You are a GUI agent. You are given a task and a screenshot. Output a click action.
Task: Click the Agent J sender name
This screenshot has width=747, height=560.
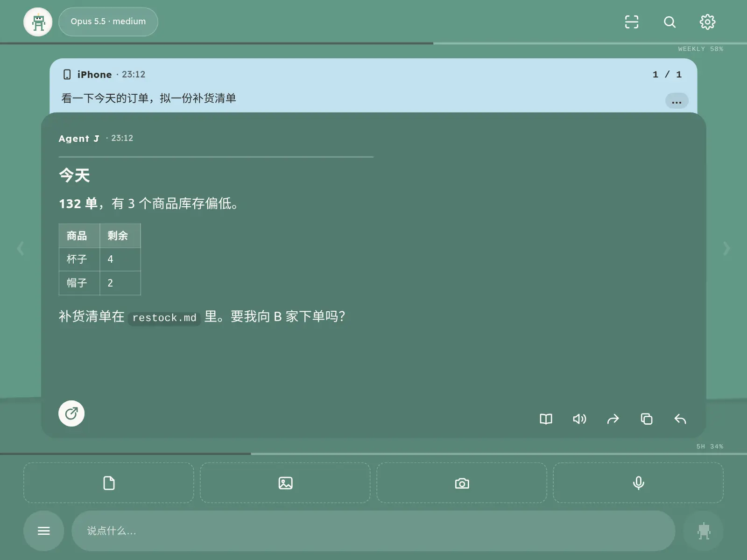tap(79, 139)
